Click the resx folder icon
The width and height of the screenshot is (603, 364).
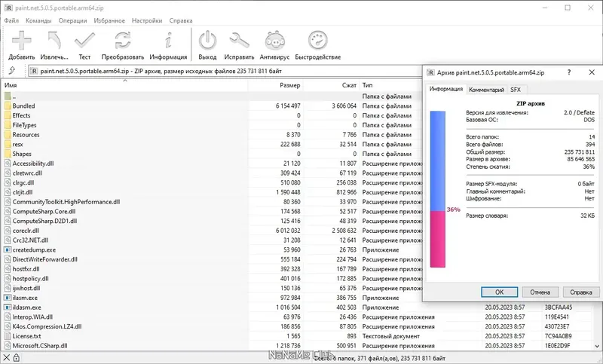[8, 144]
